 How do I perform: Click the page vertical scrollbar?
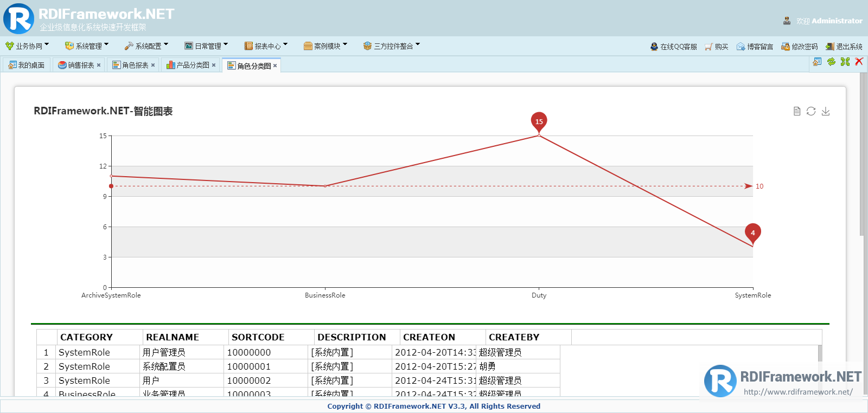click(x=863, y=154)
